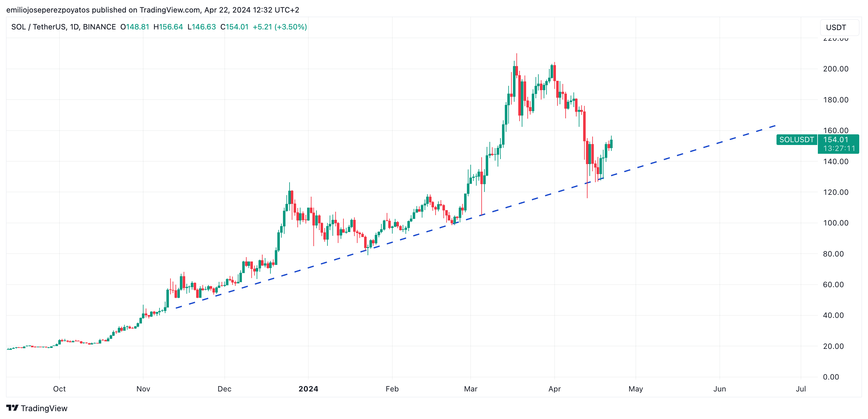The image size is (868, 419).
Task: Click the Jul label on time axis
Action: click(x=801, y=389)
